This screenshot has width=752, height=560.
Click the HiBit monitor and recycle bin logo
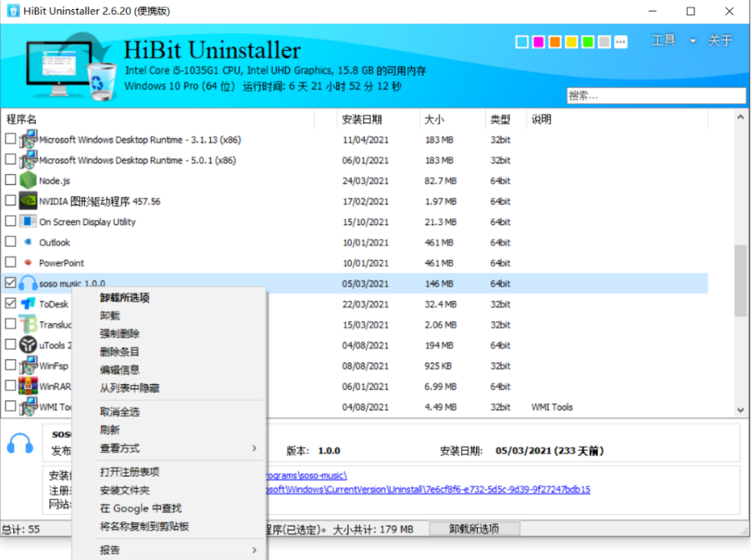71,66
